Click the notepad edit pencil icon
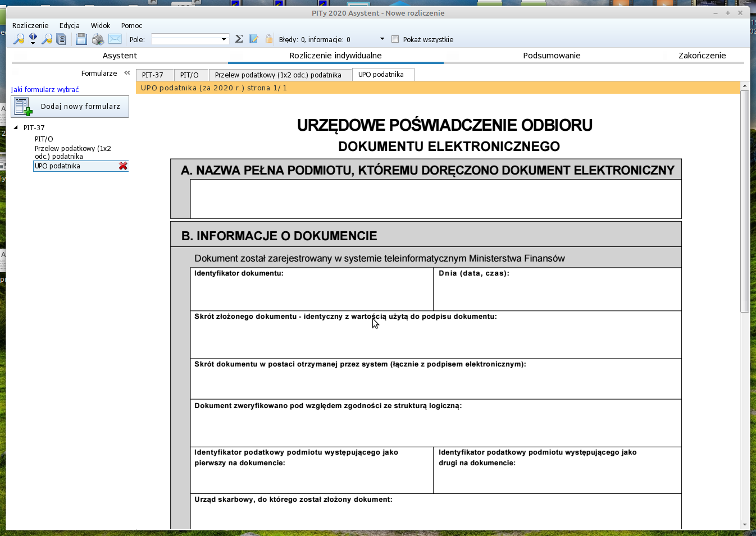Screen dimensions: 756x536 254,39
